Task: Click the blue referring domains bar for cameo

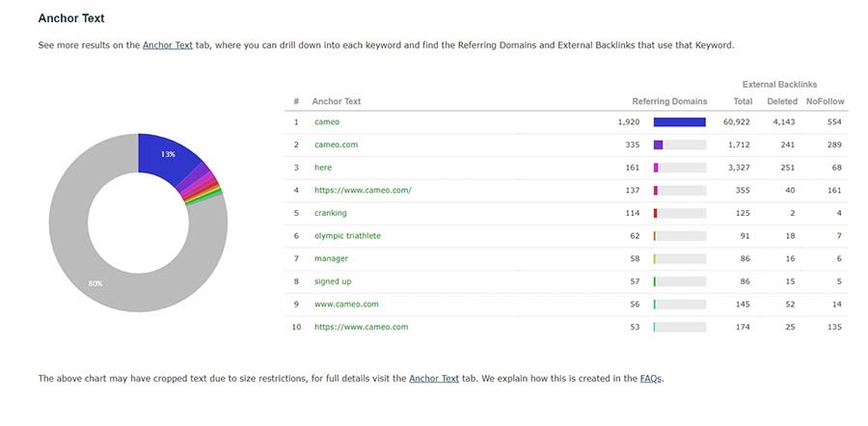Action: click(679, 122)
